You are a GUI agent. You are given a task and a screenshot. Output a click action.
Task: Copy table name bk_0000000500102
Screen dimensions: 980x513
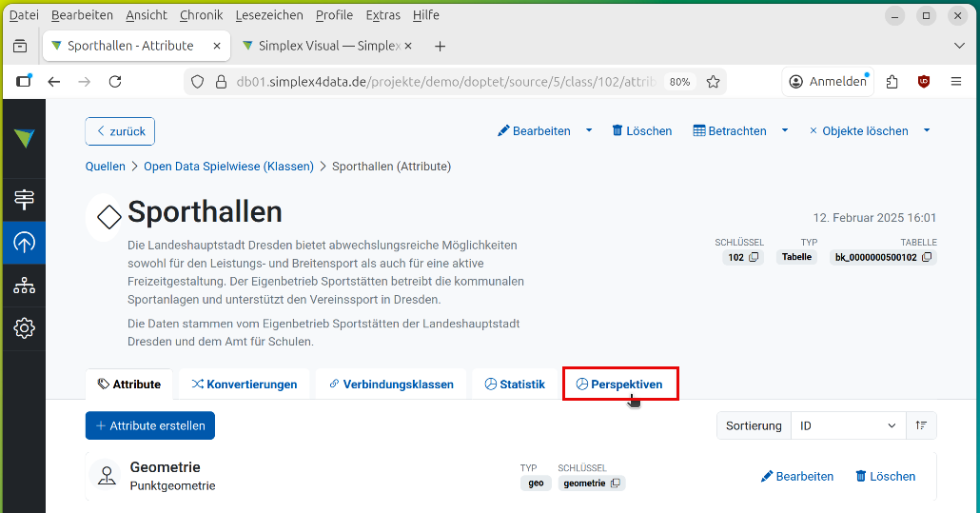tap(927, 257)
